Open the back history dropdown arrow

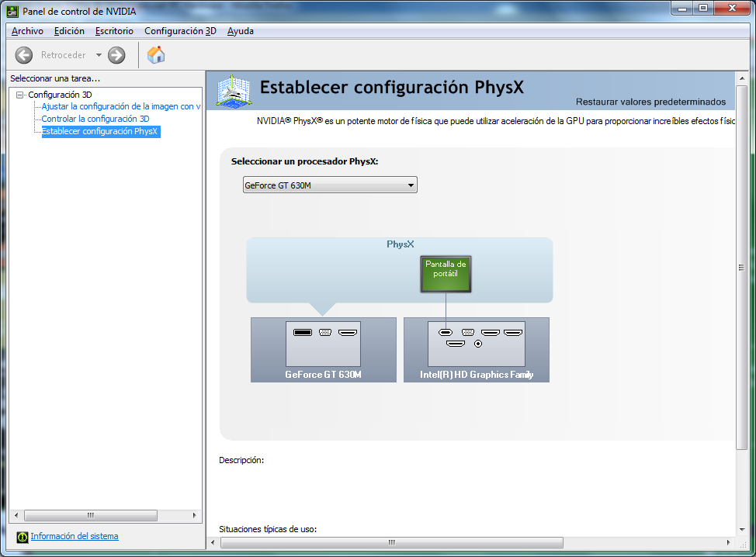point(99,55)
